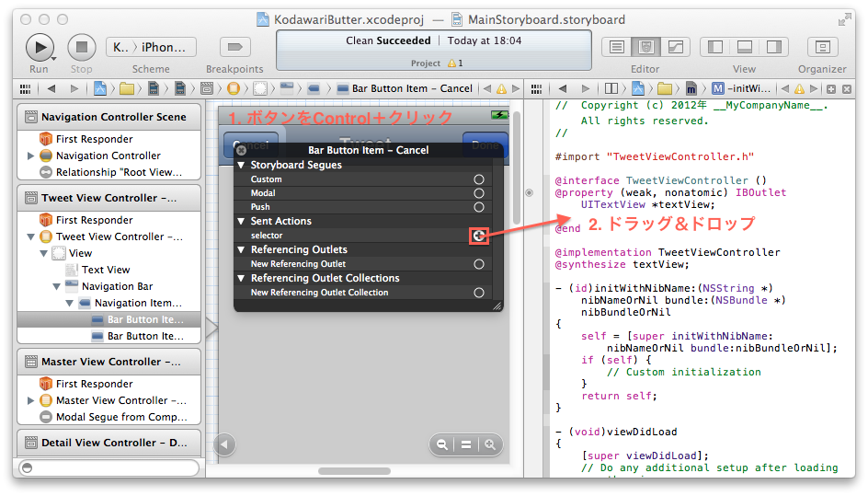Collapse the Sent Actions section

point(241,221)
